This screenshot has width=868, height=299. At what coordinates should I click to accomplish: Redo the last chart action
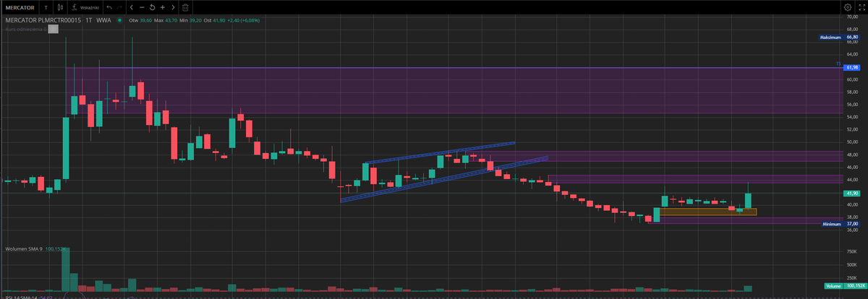(119, 7)
